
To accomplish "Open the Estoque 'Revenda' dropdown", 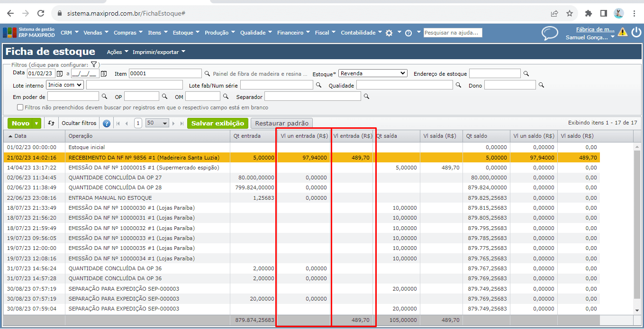I will [x=373, y=73].
